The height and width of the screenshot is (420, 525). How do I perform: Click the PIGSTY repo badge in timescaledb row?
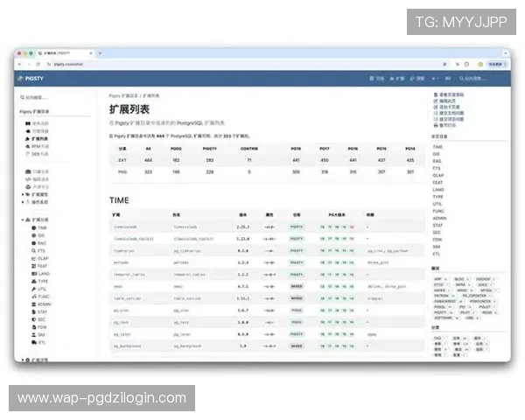(x=297, y=227)
